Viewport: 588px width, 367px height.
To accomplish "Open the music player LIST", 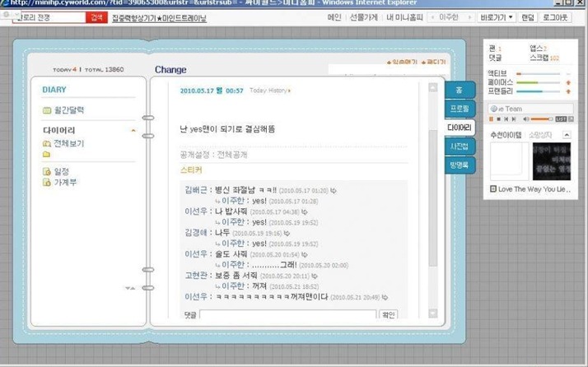I will point(562,119).
